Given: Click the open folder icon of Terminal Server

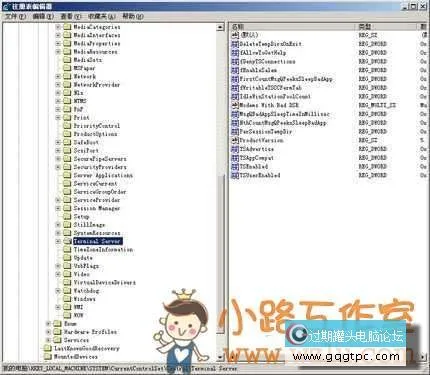Looking at the screenshot, I should point(68,241).
